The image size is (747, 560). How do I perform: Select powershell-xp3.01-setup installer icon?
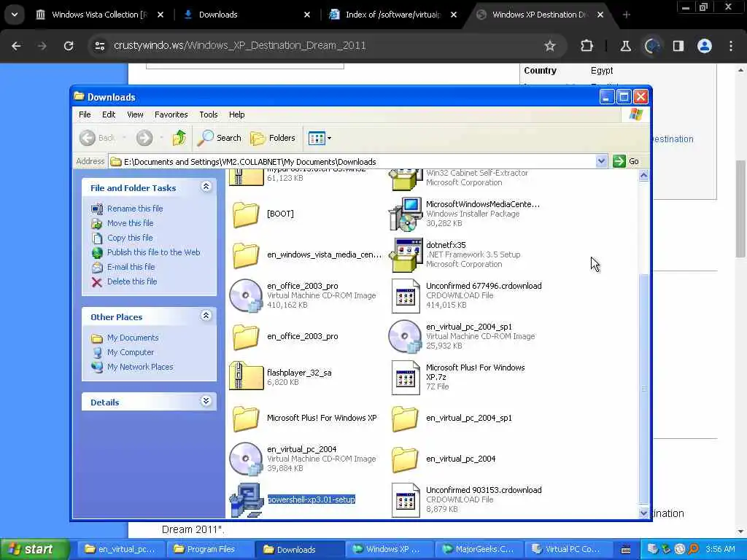(x=247, y=500)
